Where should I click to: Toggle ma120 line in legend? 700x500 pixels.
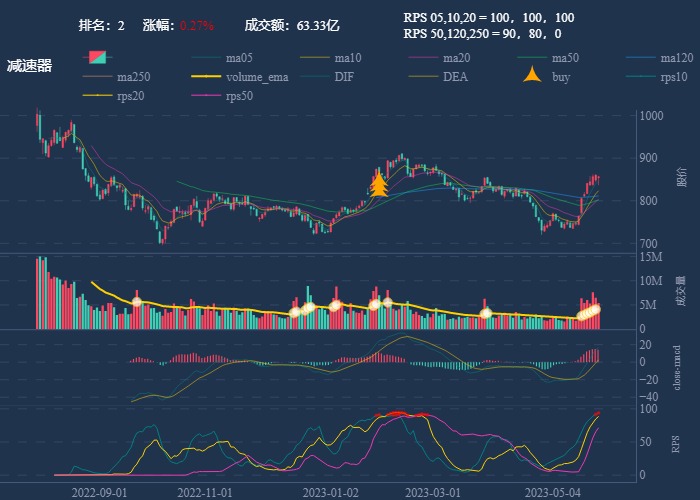pyautogui.click(x=677, y=58)
